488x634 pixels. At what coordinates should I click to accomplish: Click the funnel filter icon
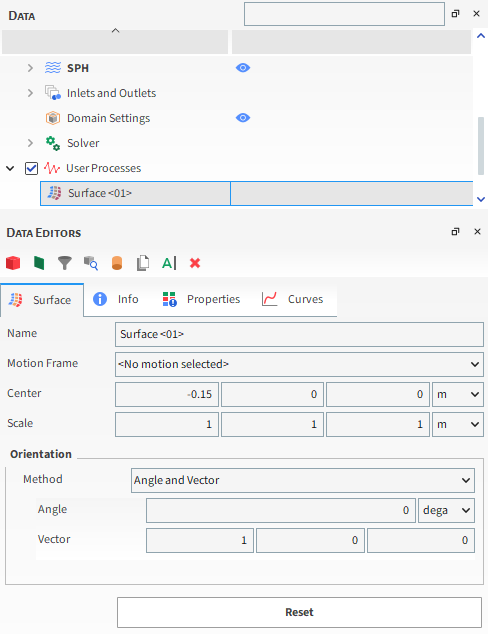point(65,263)
